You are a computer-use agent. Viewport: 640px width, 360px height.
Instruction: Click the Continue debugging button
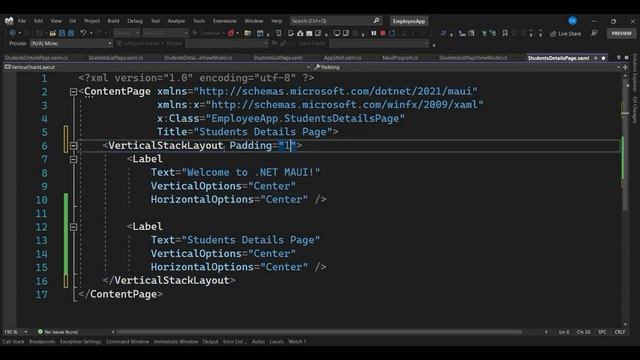point(207,33)
